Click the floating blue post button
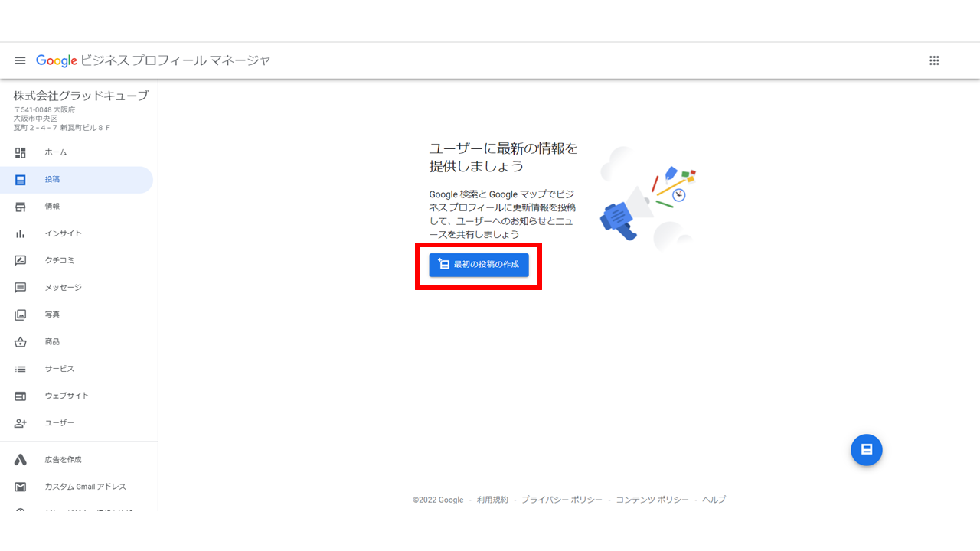This screenshot has width=980, height=551. [x=867, y=450]
